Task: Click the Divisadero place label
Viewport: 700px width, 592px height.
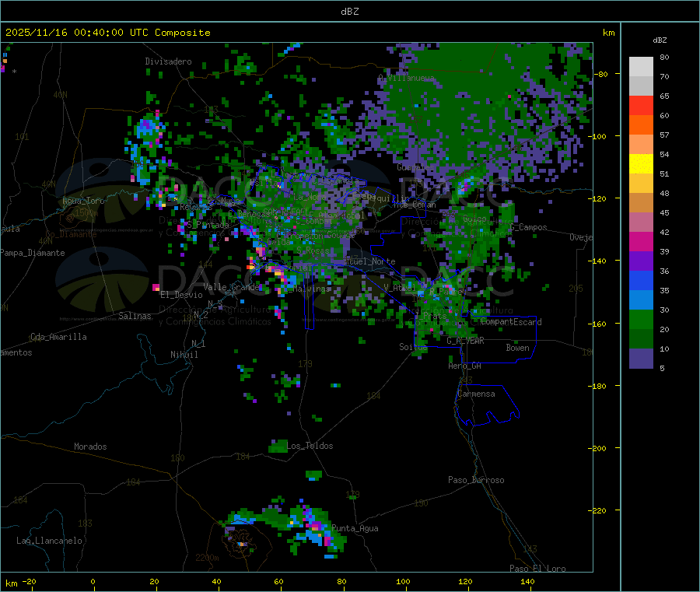Action: pos(168,61)
